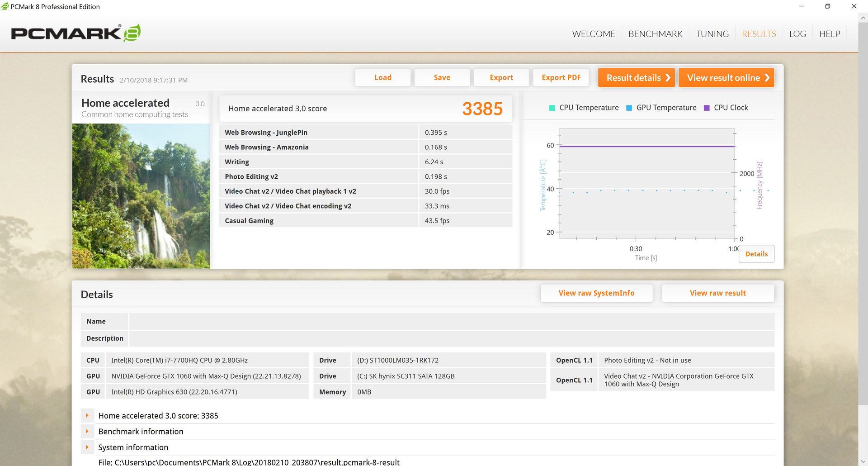Click View result online button
The image size is (868, 466).
click(x=726, y=78)
